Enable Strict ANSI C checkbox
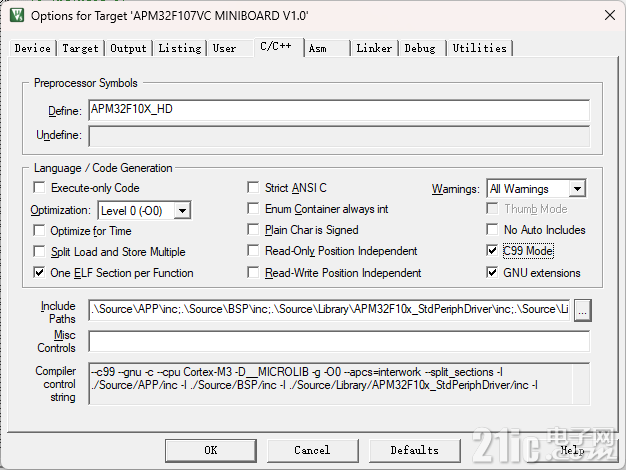Screen dimensions: 626x470 pos(253,187)
